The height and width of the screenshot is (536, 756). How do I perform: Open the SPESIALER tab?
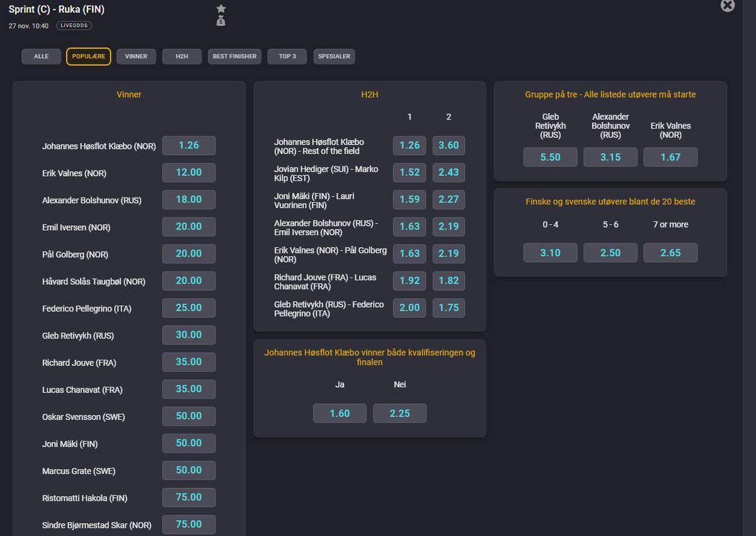(335, 57)
